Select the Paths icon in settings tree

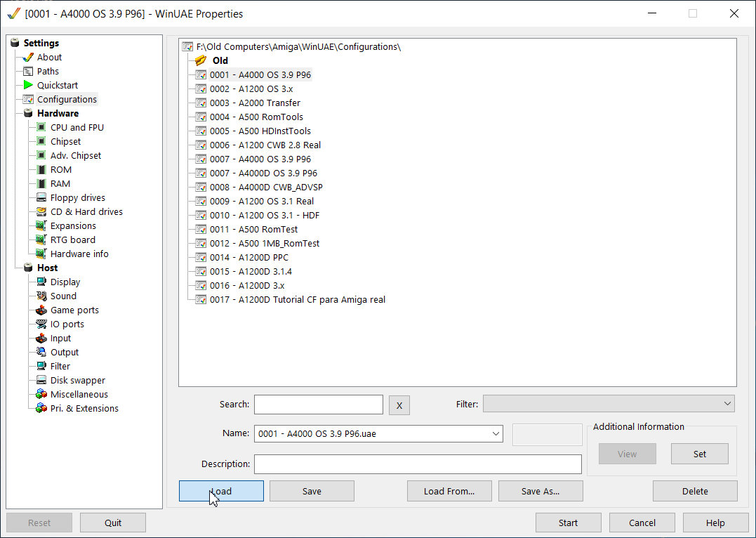tap(28, 72)
